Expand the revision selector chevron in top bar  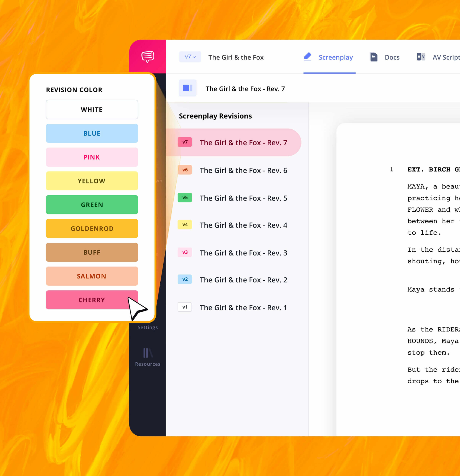click(x=195, y=57)
